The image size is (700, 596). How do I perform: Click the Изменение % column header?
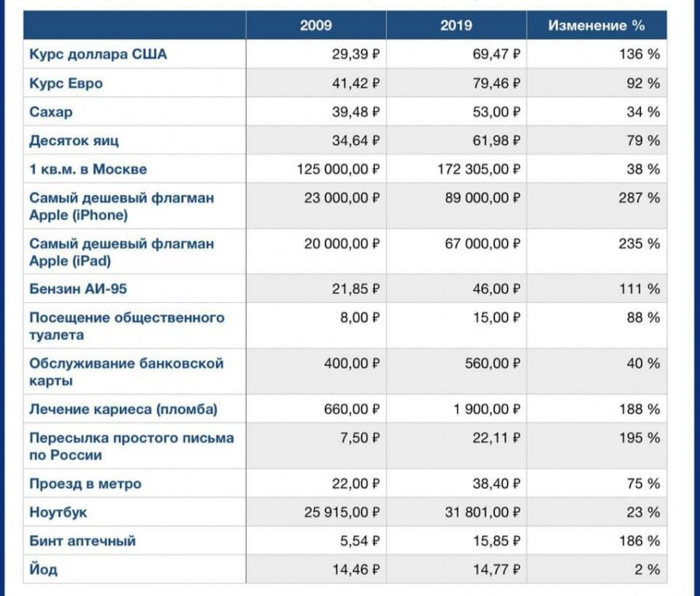point(597,26)
